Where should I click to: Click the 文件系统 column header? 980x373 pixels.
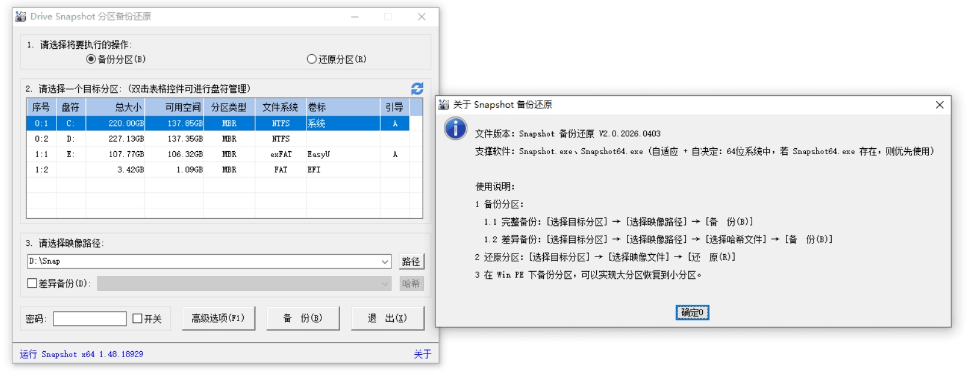[280, 107]
